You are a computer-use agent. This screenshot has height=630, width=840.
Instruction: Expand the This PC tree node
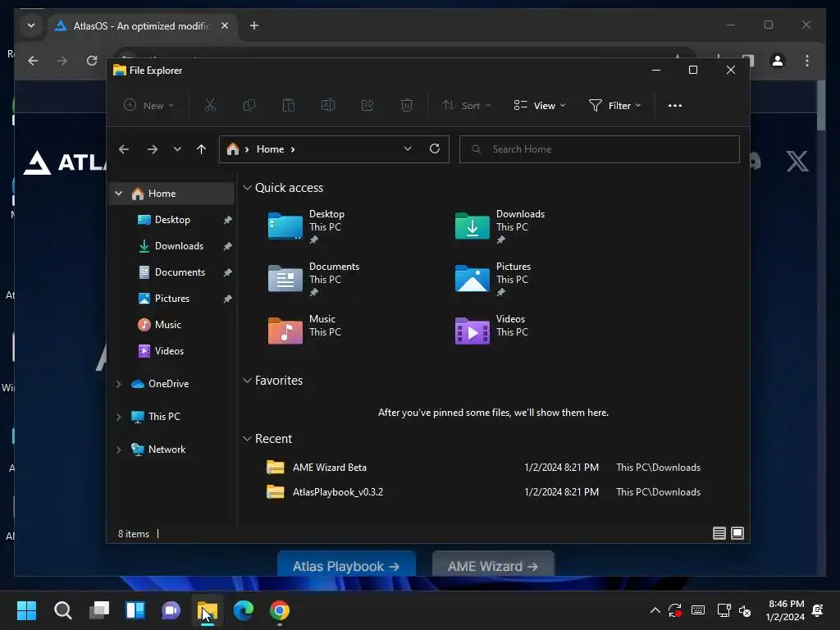coord(118,417)
